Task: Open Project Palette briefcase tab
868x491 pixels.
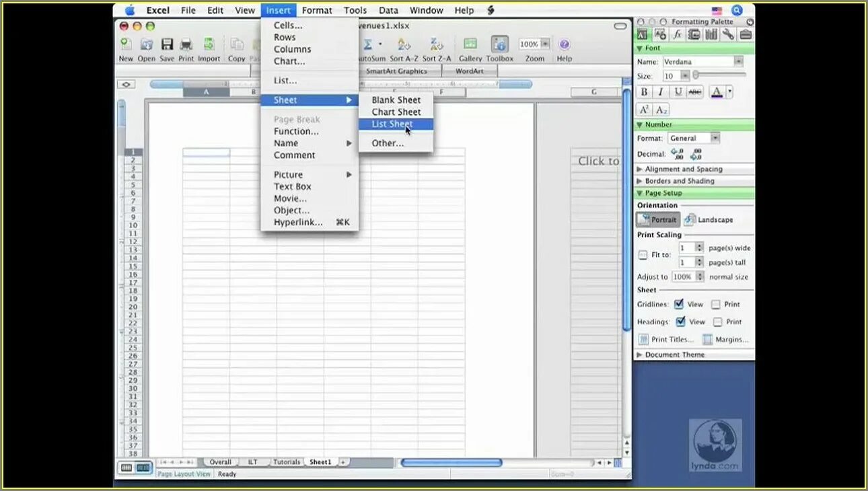Action: pos(745,34)
